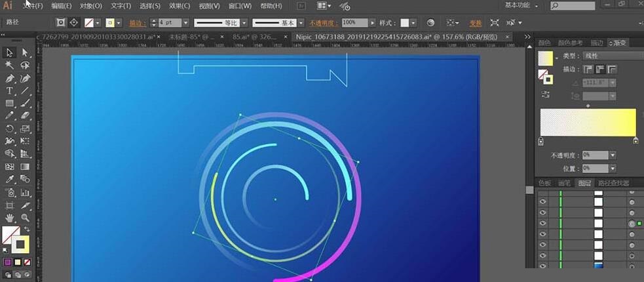Select the Blend tool
Viewport: 644px width, 282px height.
click(25, 179)
